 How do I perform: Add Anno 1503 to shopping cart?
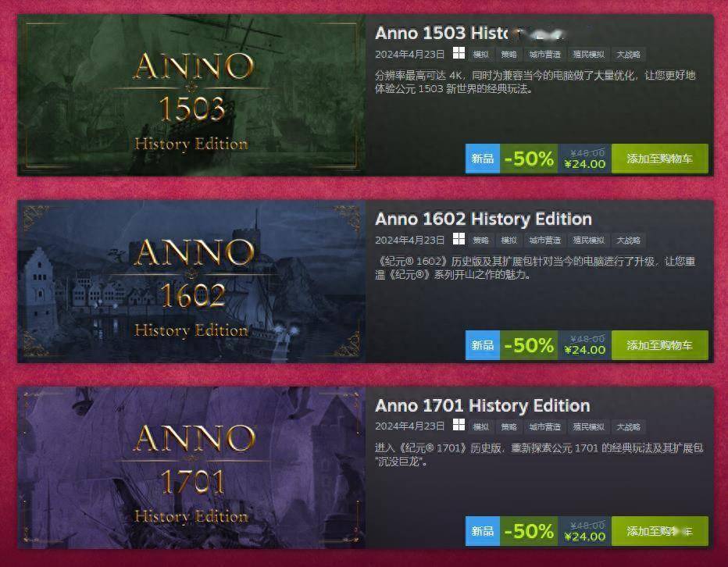[660, 159]
